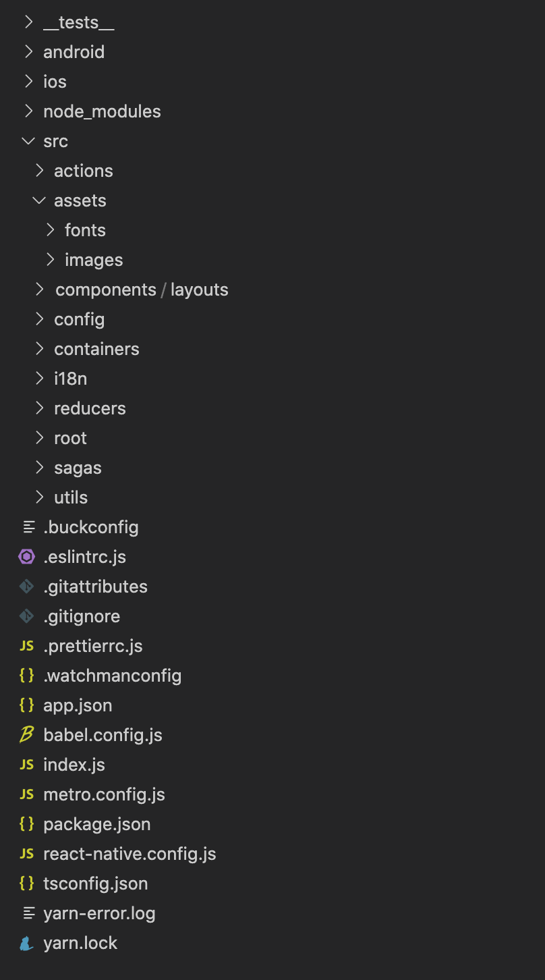Viewport: 545px width, 980px height.
Task: Click the Yarn cat icon beside yarn.lock
Action: coord(27,943)
